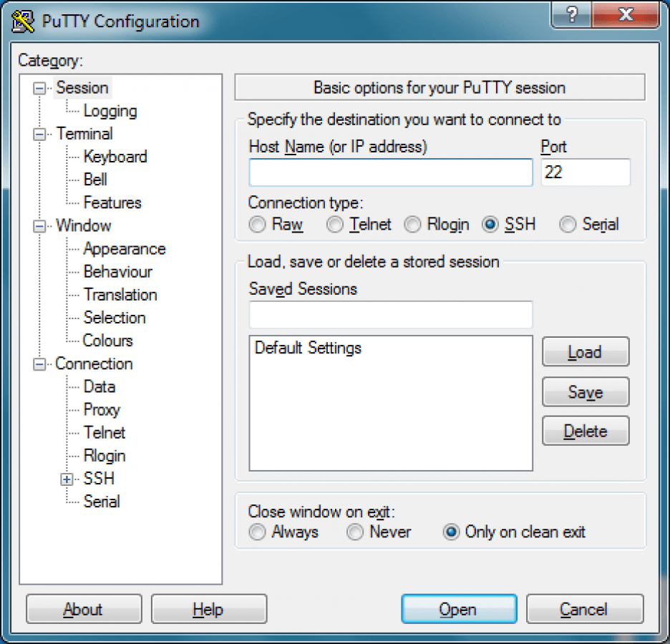Click the Port number field
The image size is (670, 644).
[x=585, y=172]
